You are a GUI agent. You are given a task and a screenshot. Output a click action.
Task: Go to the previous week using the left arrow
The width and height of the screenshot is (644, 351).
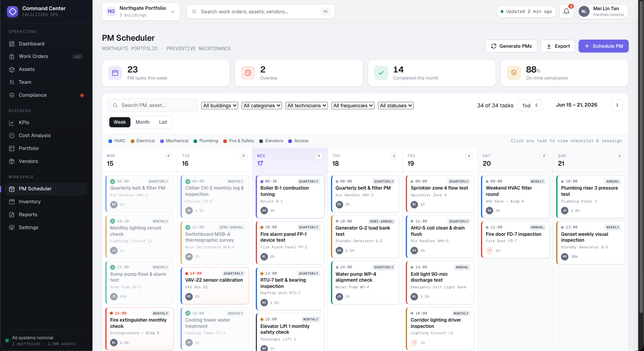pos(536,105)
